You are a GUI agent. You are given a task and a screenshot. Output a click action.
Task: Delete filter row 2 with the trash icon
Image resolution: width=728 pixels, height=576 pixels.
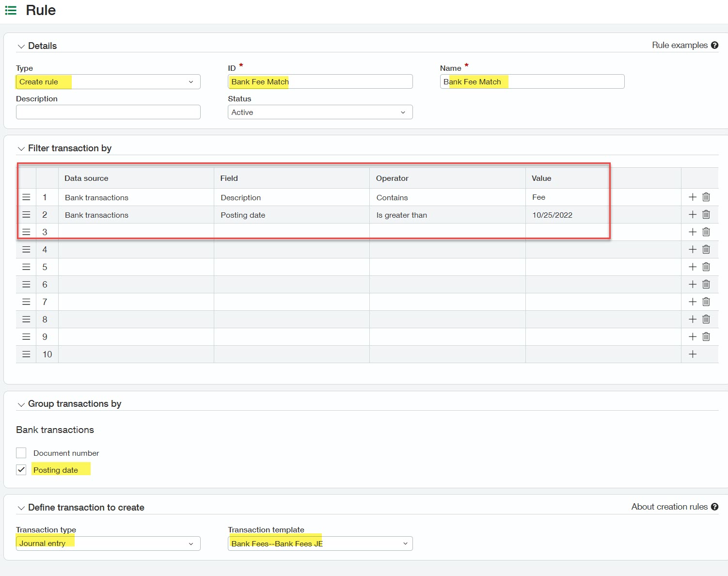click(x=706, y=214)
